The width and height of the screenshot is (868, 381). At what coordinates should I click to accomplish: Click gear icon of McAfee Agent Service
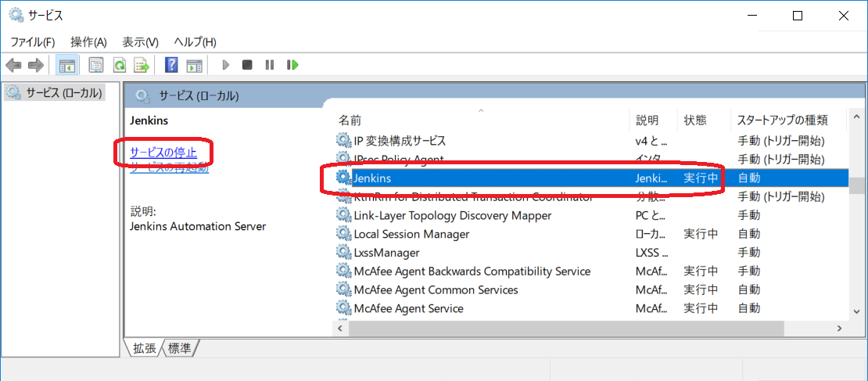coord(344,308)
